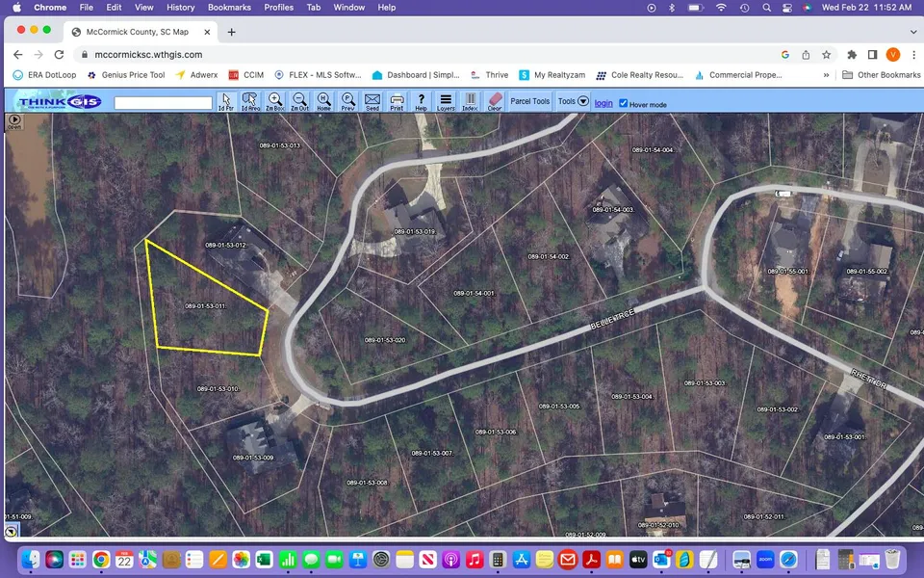Print the map with the Print icon

click(x=397, y=101)
